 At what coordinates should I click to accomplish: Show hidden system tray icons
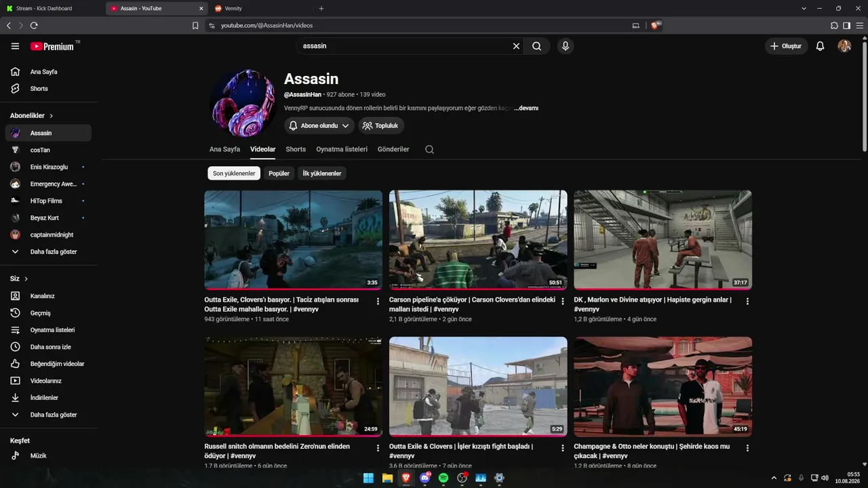pyautogui.click(x=774, y=478)
